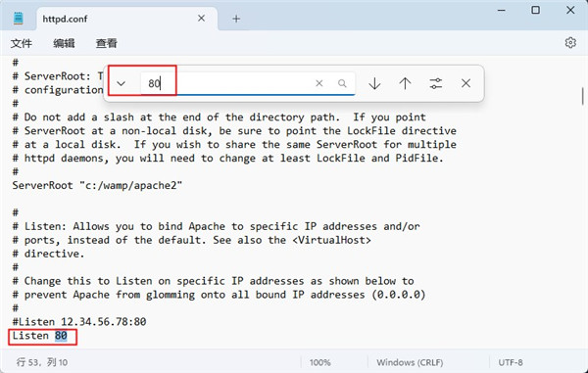Viewport: 588px width, 373px height.
Task: Clear the find text with X icon
Action: coord(319,83)
